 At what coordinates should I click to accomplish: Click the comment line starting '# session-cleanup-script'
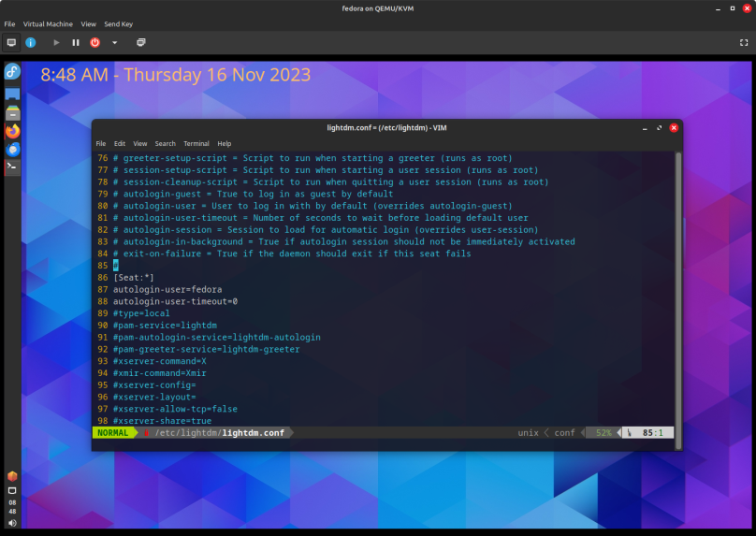331,182
